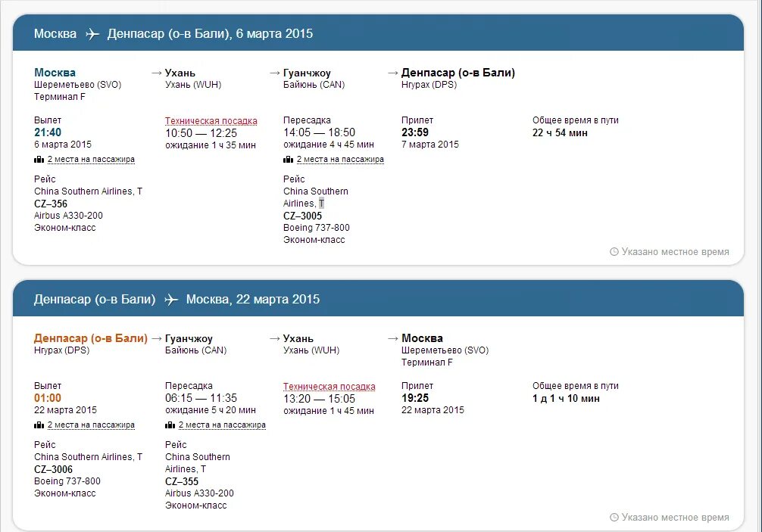The image size is (762, 532).
Task: Open the baggage link under the 06:15 transfer
Action: [x=222, y=425]
